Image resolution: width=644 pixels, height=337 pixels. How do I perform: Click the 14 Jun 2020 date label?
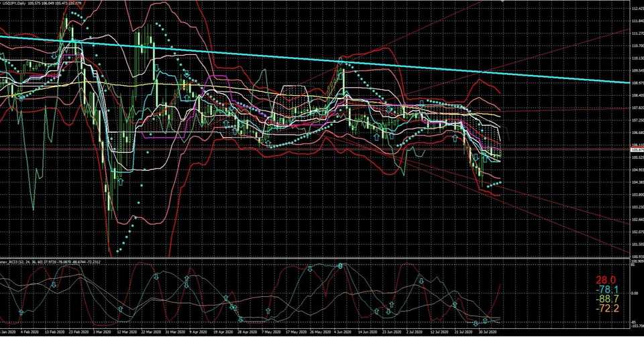click(369, 331)
